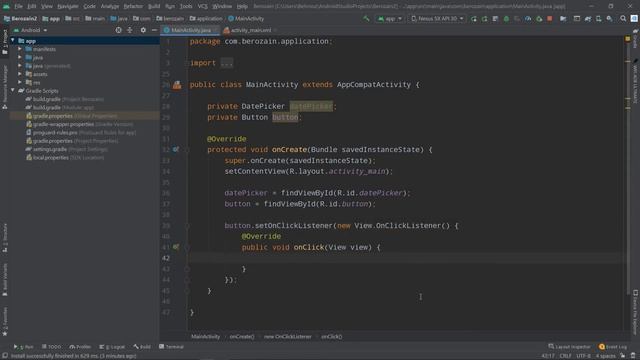Click the override gutter icon beside onClick
The width and height of the screenshot is (640, 360).
tap(176, 247)
